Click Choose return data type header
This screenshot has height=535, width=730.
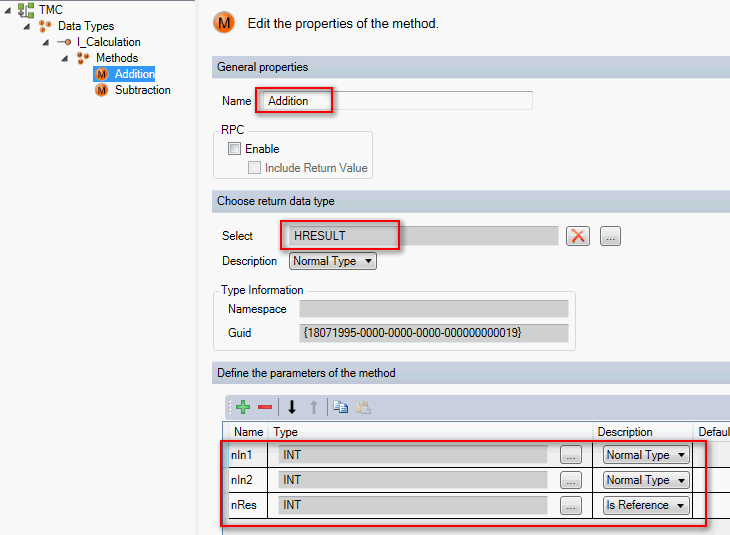tap(471, 201)
